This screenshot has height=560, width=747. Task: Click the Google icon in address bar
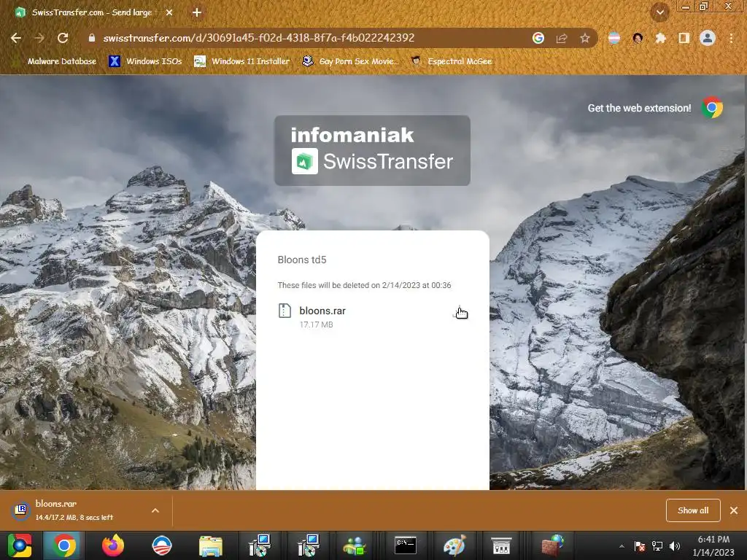click(x=538, y=38)
